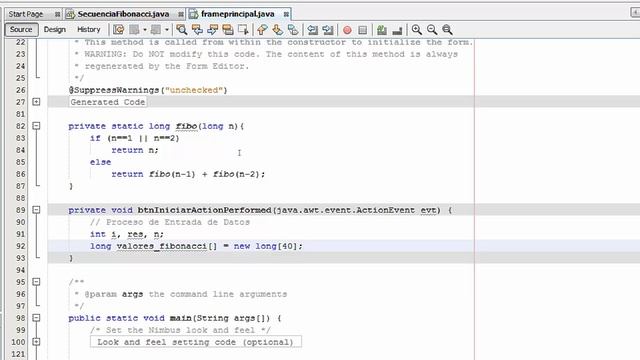This screenshot has width=640, height=360.
Task: Click the fibo method name on line 82
Action: [x=187, y=126]
